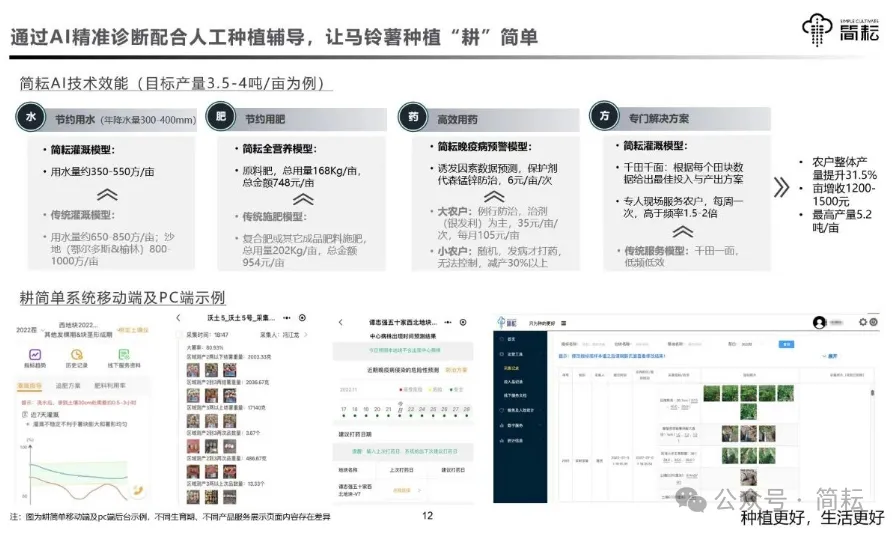
Task: Toggle the green 安全 legend item
Action: click(x=457, y=389)
